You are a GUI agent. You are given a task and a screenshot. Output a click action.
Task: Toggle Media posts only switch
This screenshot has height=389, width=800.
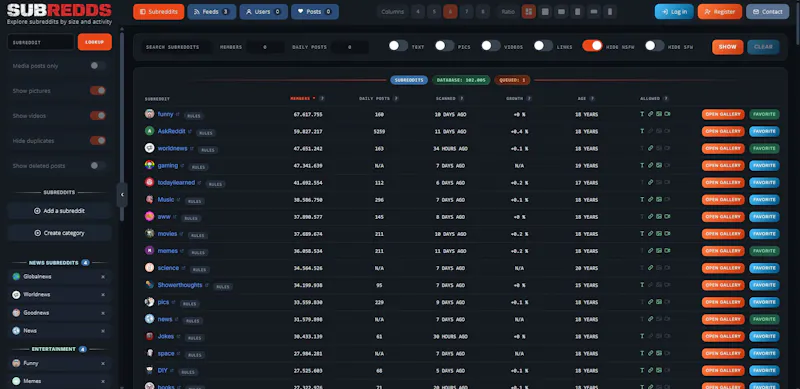(x=98, y=65)
